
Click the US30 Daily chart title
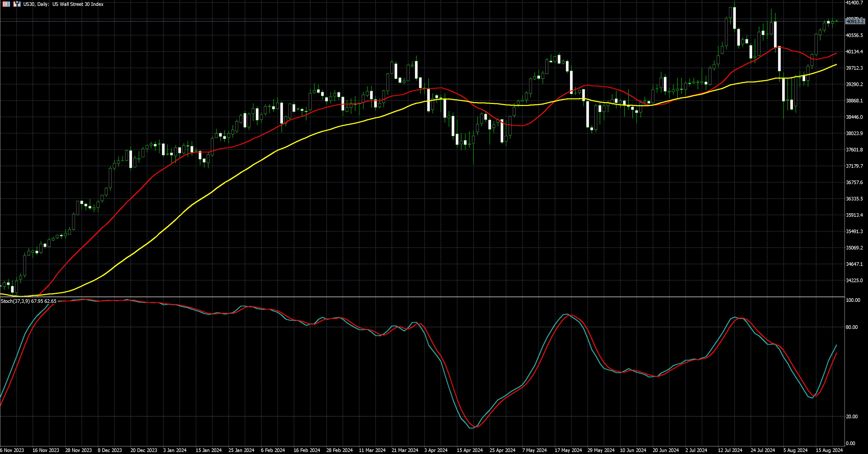point(63,4)
